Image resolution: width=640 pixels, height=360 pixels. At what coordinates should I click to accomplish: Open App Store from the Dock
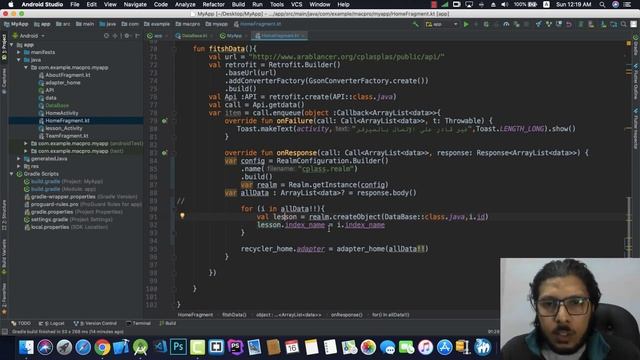click(444, 347)
